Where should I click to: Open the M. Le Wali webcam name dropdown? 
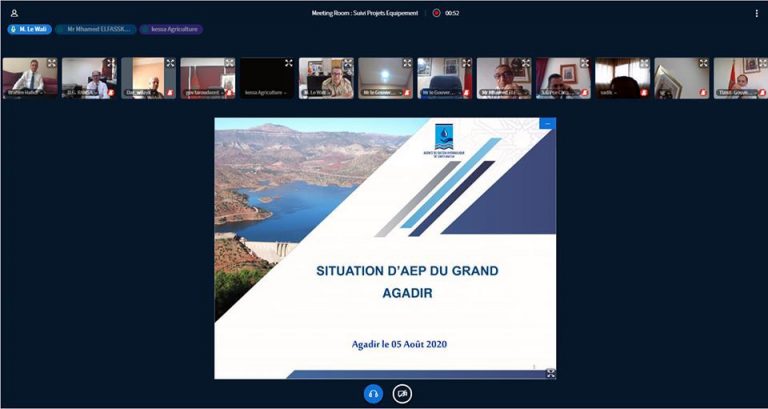[318, 93]
